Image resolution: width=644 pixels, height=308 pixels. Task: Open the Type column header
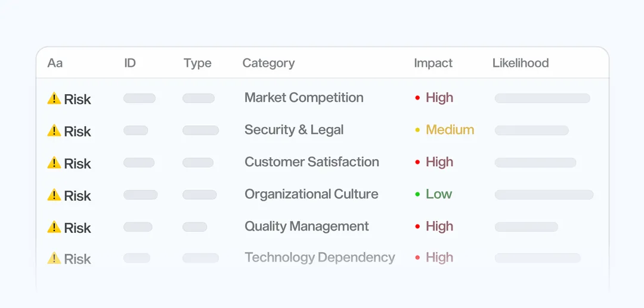(x=197, y=63)
